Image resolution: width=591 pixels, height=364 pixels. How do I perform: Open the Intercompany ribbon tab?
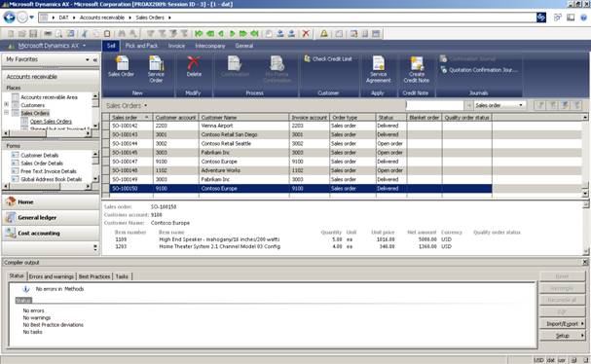[x=210, y=46]
